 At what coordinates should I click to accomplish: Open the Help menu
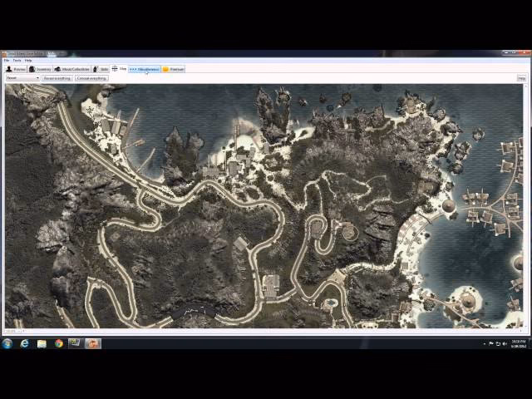[x=28, y=61]
